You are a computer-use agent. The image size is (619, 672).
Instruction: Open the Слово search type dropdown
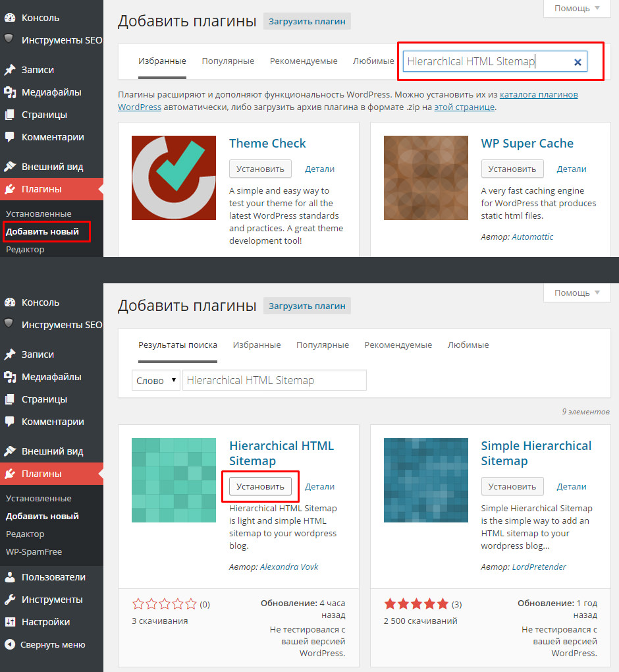(156, 380)
